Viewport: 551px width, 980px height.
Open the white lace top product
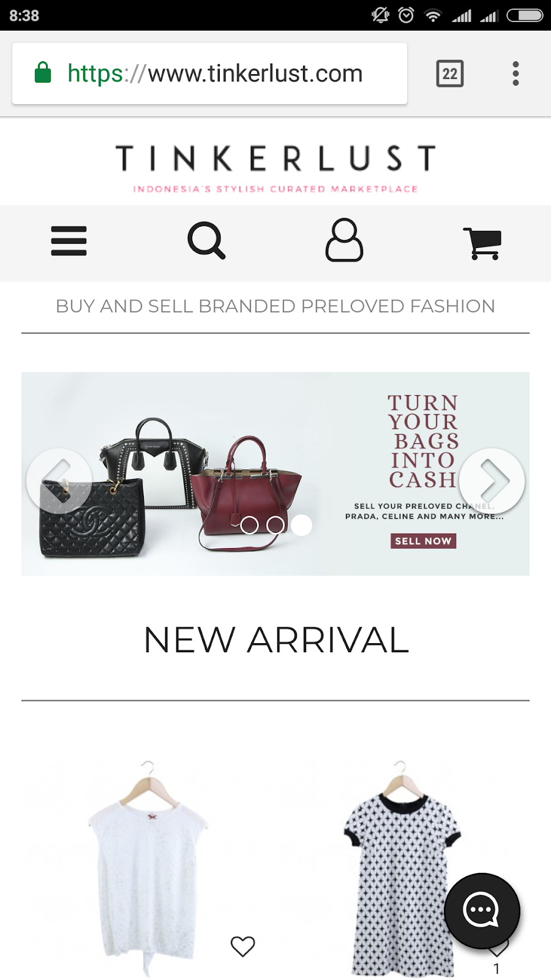[x=147, y=867]
